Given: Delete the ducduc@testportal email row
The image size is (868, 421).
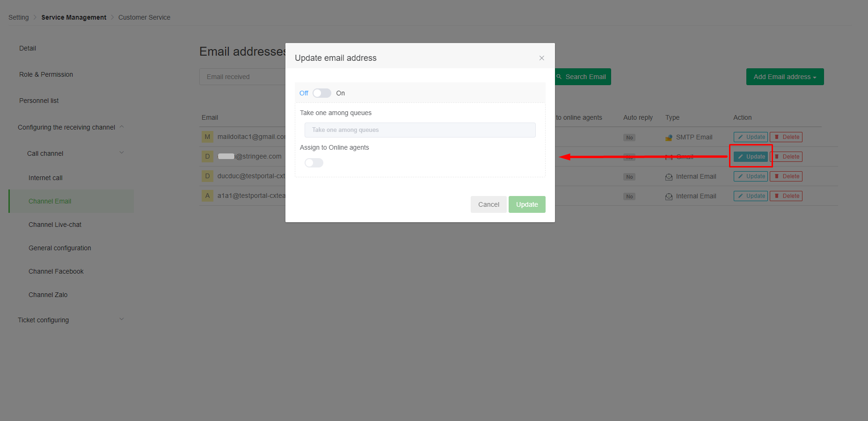Looking at the screenshot, I should click(x=786, y=176).
